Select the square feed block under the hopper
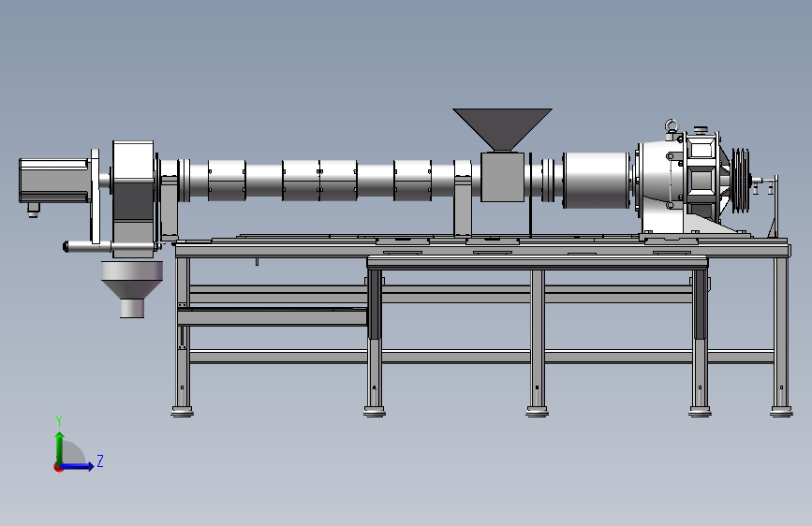812x526 pixels. point(502,177)
